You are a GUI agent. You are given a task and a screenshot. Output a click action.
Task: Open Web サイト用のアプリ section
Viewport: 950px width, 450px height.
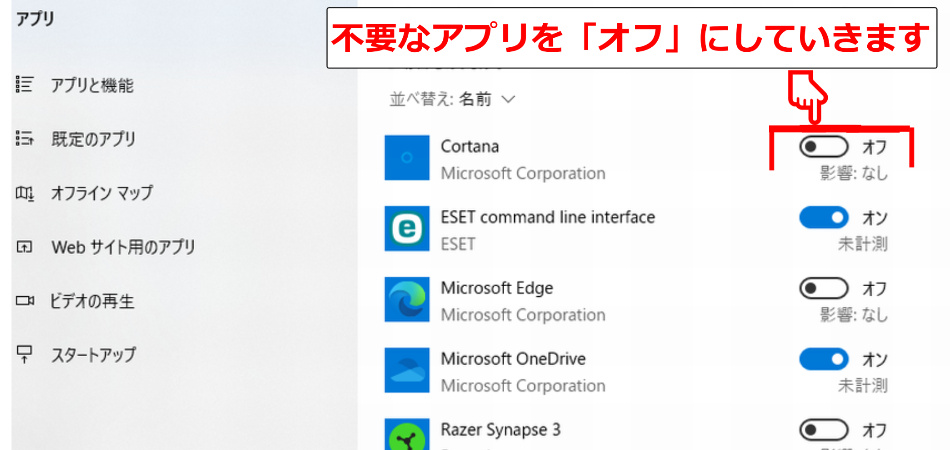tap(123, 247)
